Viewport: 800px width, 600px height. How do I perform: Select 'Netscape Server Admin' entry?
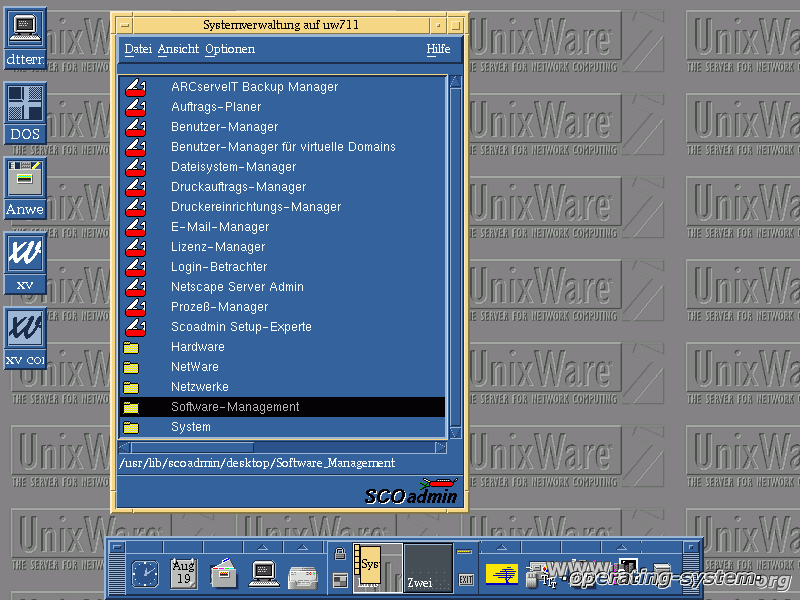pos(282,287)
